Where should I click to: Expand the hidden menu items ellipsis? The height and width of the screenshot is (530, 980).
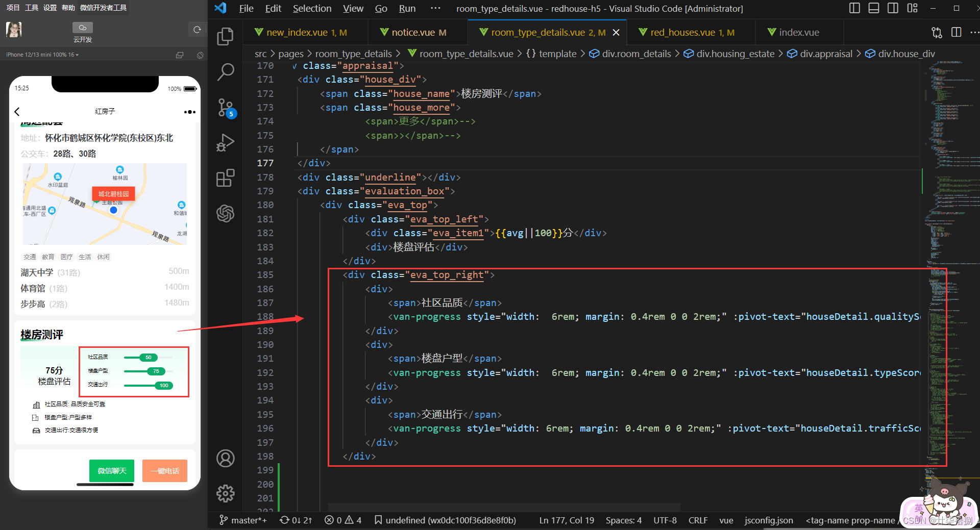coord(435,8)
